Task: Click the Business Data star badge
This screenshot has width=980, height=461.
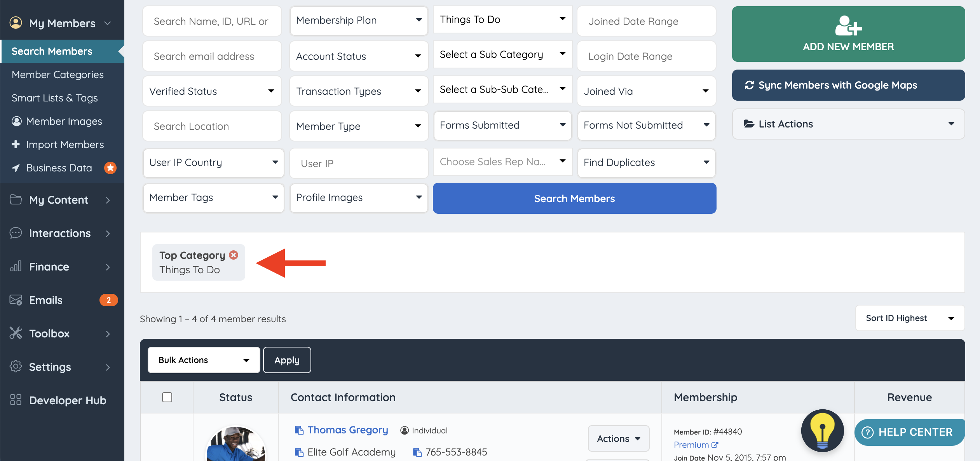Action: point(110,168)
